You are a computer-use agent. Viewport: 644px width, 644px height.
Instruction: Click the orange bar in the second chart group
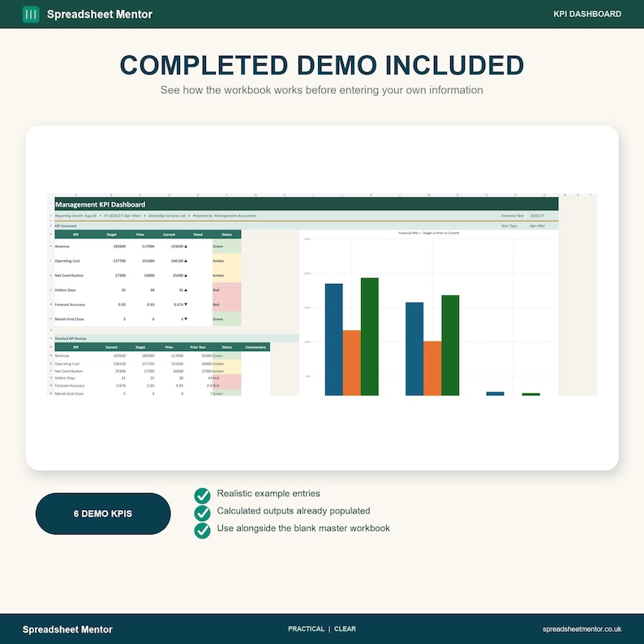point(432,368)
